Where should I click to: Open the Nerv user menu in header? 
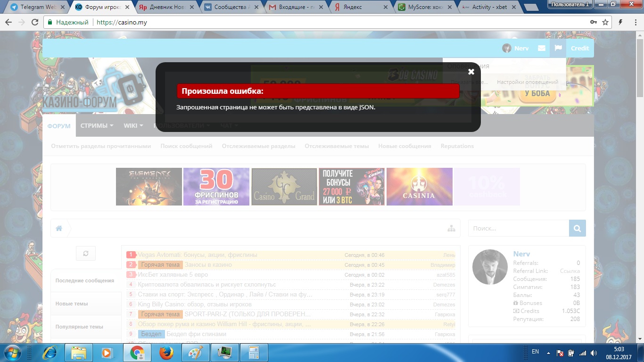515,48
